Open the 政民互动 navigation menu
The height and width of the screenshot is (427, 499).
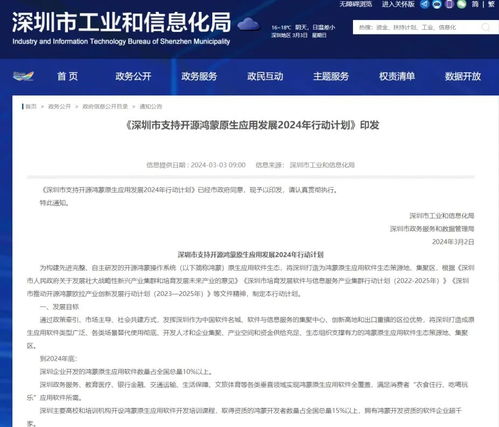tap(265, 76)
